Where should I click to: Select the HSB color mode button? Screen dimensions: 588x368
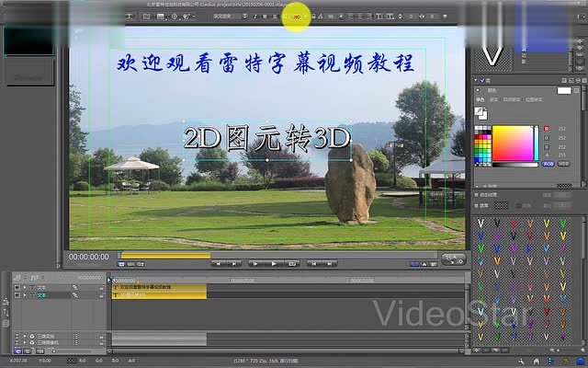click(x=563, y=164)
